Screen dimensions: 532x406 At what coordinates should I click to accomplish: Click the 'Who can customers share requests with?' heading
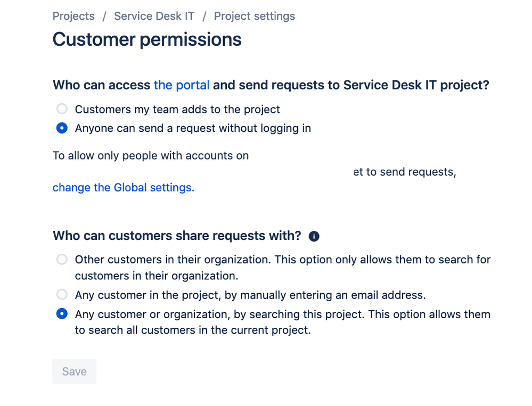(177, 236)
